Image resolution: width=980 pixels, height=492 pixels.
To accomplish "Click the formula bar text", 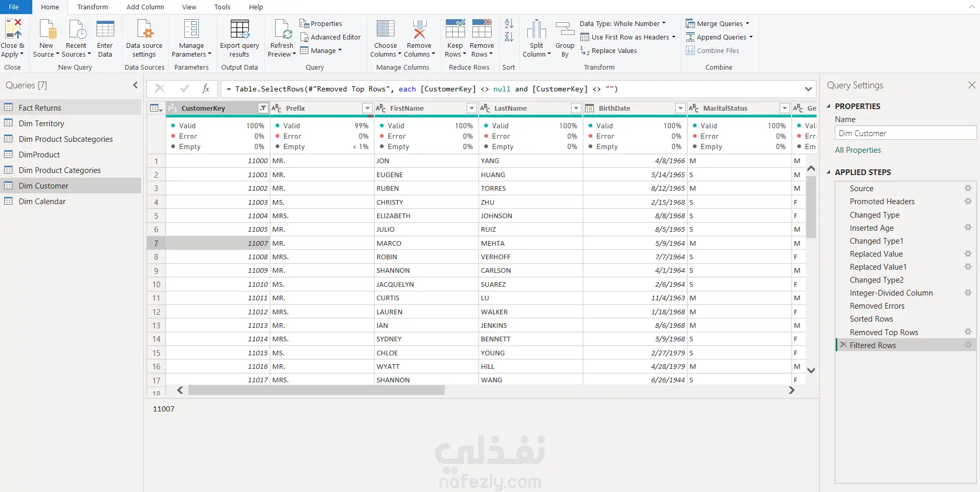I will click(421, 89).
